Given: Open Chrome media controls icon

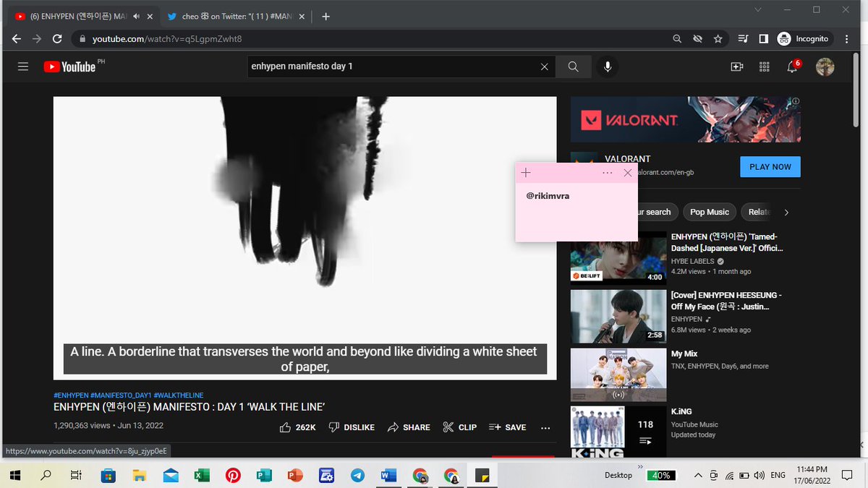Looking at the screenshot, I should [x=743, y=38].
